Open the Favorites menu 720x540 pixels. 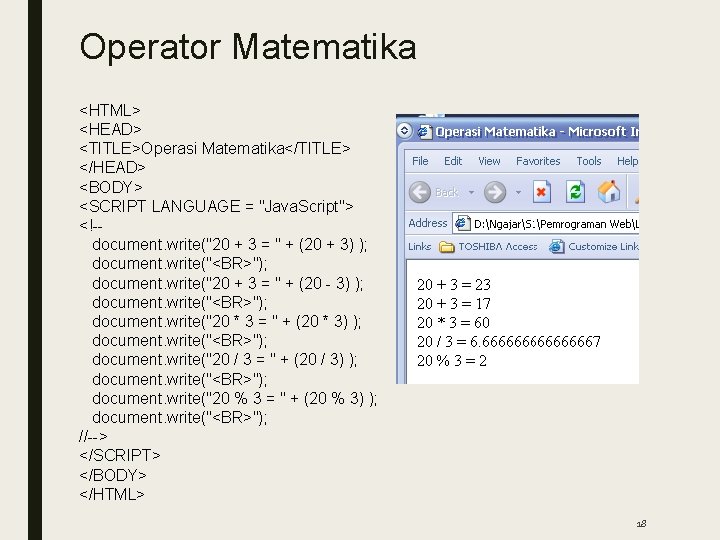538,161
